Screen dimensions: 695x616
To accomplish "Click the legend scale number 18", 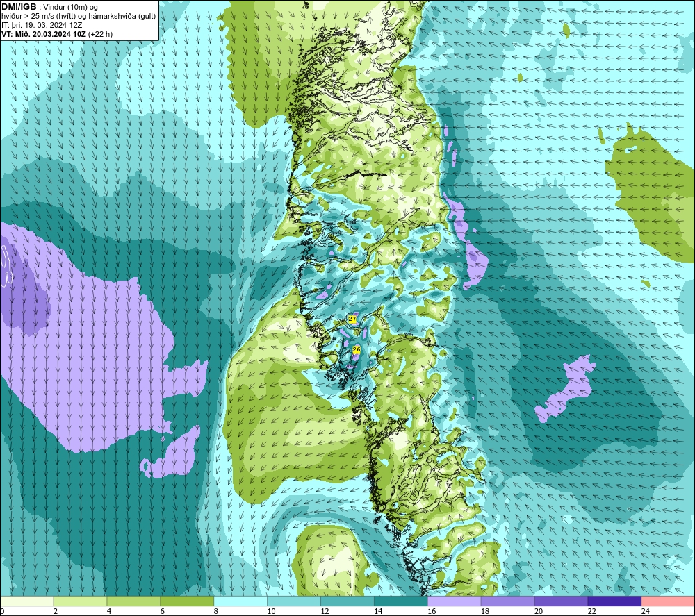I will (x=485, y=611).
